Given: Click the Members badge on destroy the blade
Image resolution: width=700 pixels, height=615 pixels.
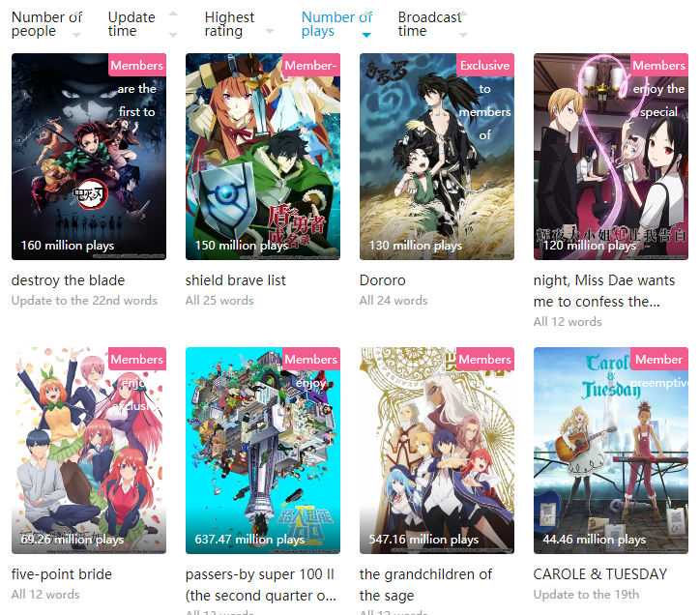Looking at the screenshot, I should click(137, 65).
